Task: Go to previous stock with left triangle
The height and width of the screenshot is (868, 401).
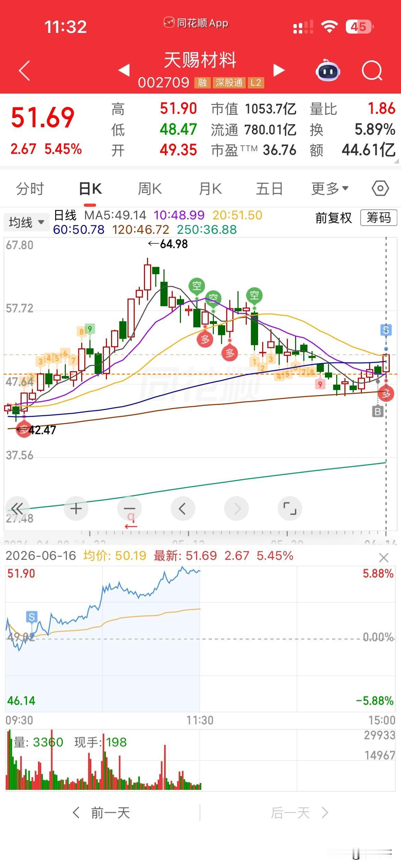Action: (x=124, y=70)
